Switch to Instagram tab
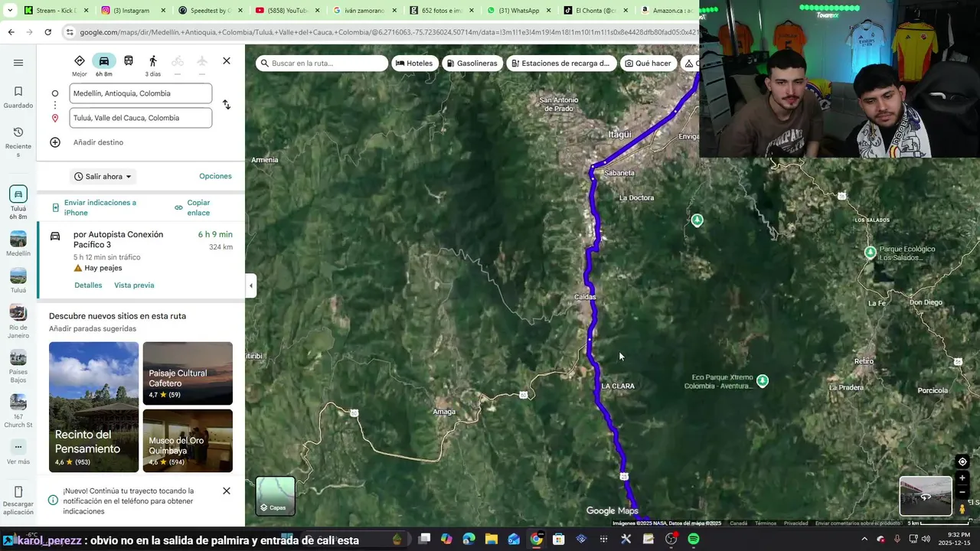The image size is (980, 551). tap(134, 11)
